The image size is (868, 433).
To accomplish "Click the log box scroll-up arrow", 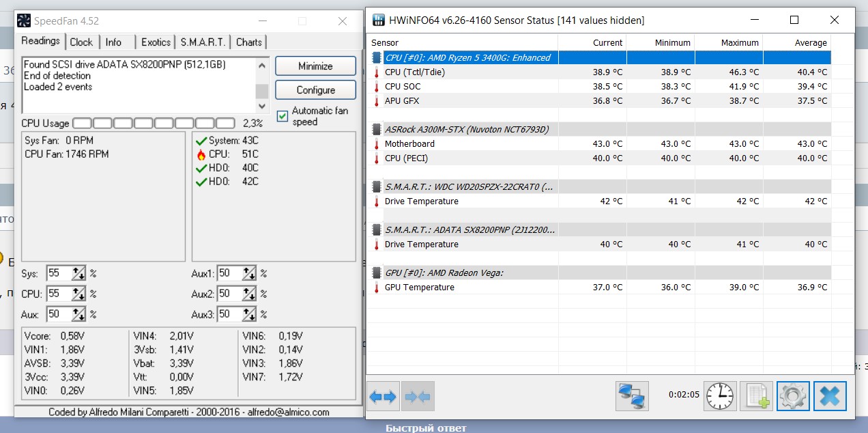I will [262, 65].
